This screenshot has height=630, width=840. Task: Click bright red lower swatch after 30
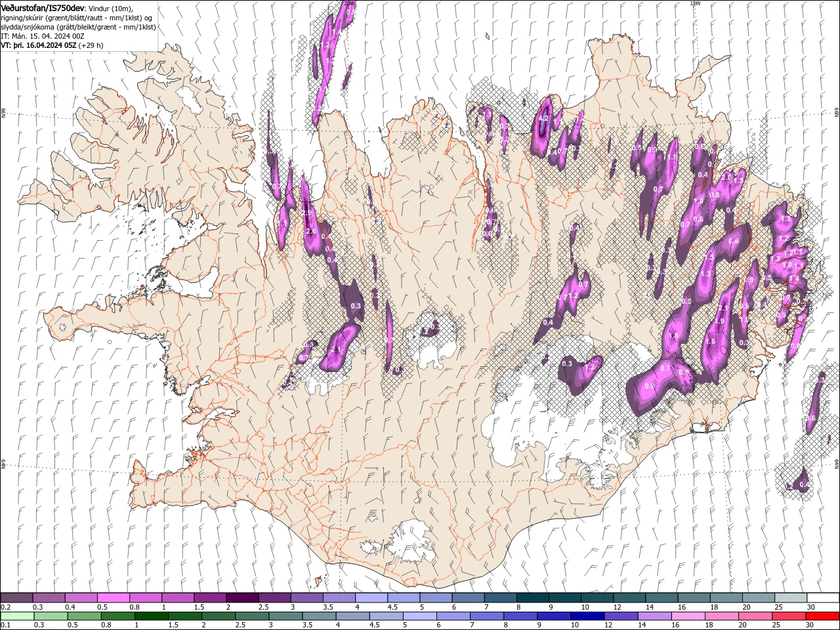tap(823, 616)
